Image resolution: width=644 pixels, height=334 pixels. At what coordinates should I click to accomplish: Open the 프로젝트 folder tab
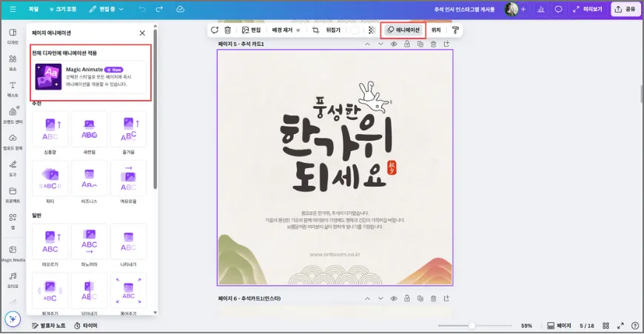(13, 195)
